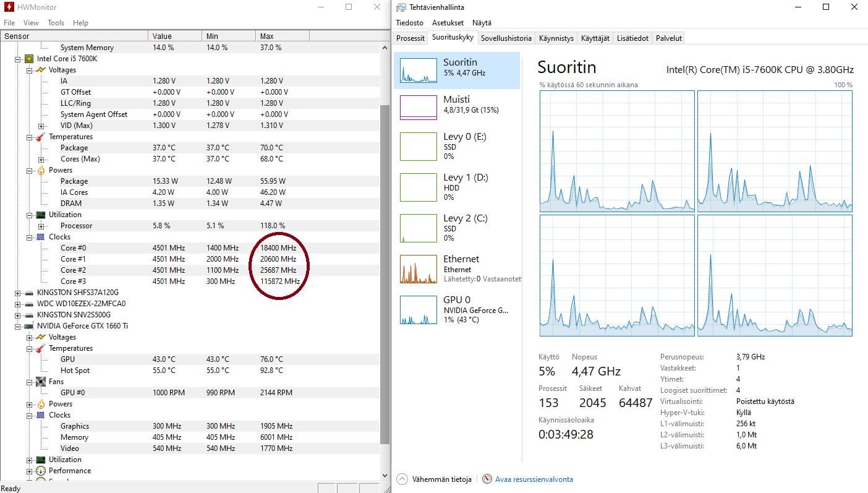Screen dimensions: 868x493
Task: Click the CPU Clocks icon
Action: pyautogui.click(x=40, y=237)
